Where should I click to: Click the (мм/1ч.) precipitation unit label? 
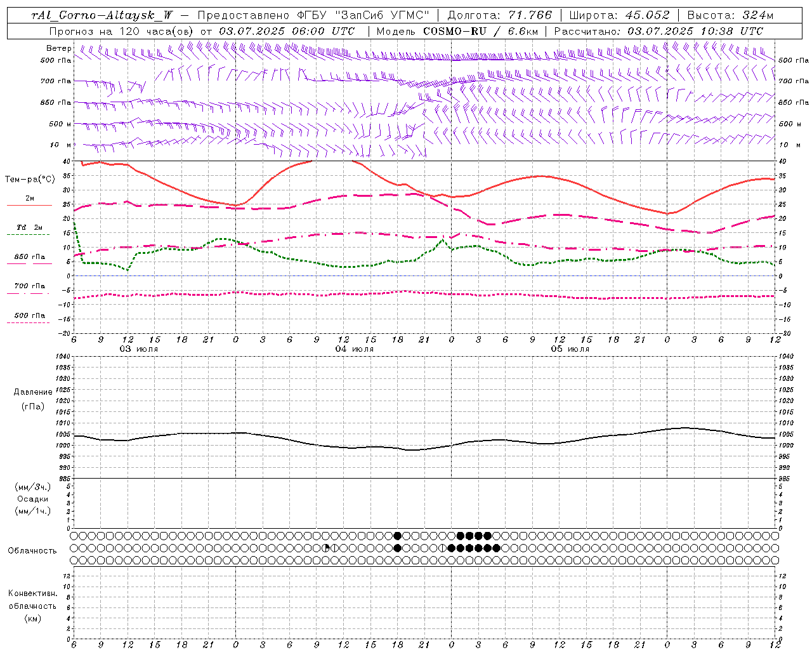[33, 511]
